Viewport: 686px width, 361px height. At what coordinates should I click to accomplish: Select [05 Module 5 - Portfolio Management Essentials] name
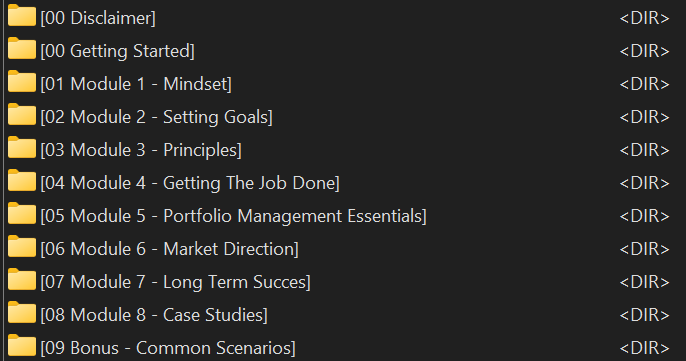point(234,216)
